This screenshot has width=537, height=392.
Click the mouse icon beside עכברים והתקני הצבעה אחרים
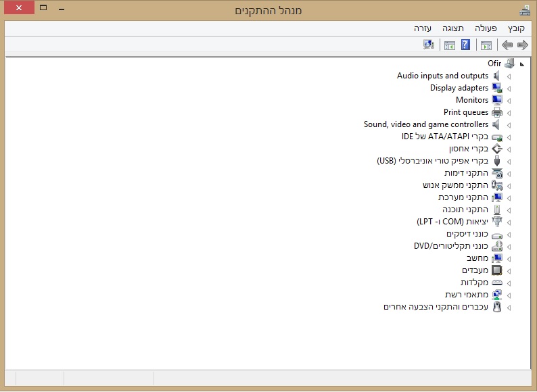tap(497, 307)
